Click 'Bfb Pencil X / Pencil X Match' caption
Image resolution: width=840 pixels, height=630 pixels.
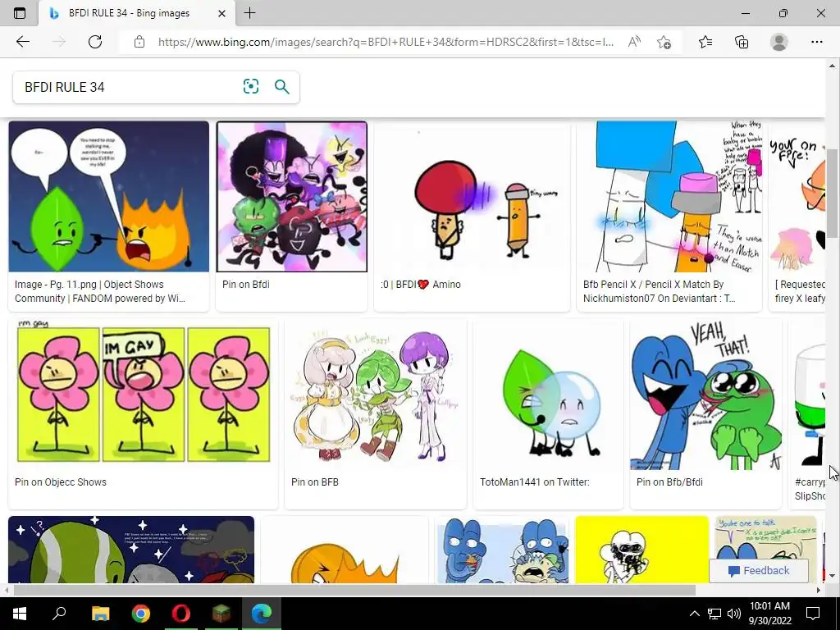pos(659,291)
